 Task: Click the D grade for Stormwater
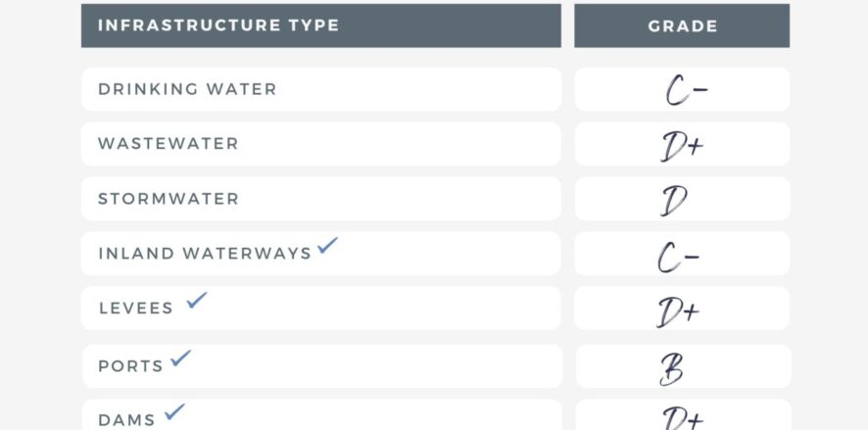(x=674, y=201)
